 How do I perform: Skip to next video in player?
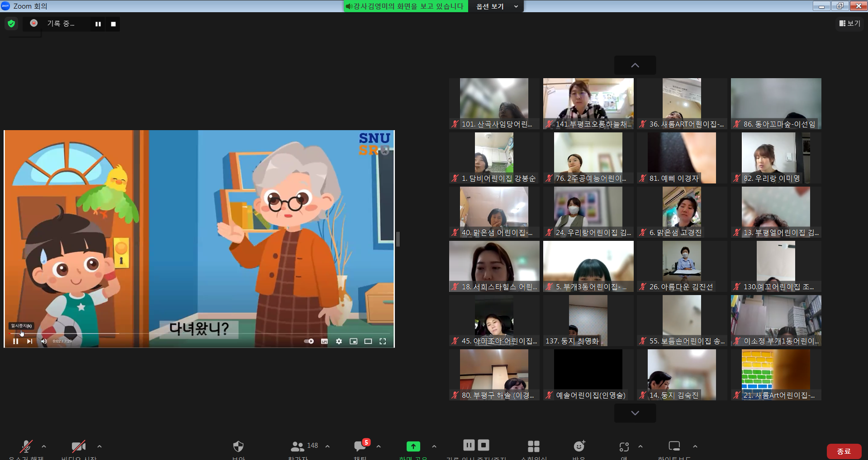(x=29, y=341)
